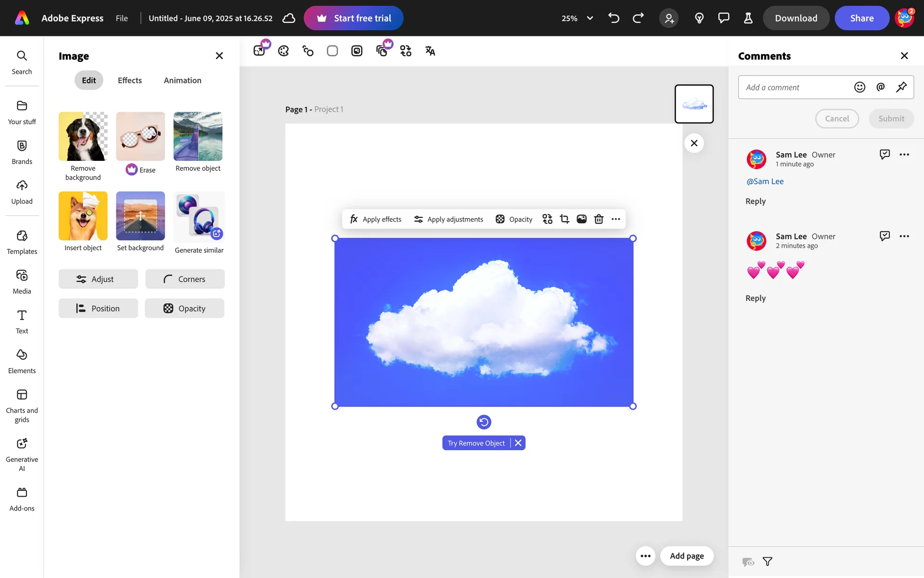Click Try Remove Object button
924x578 pixels.
(x=476, y=443)
